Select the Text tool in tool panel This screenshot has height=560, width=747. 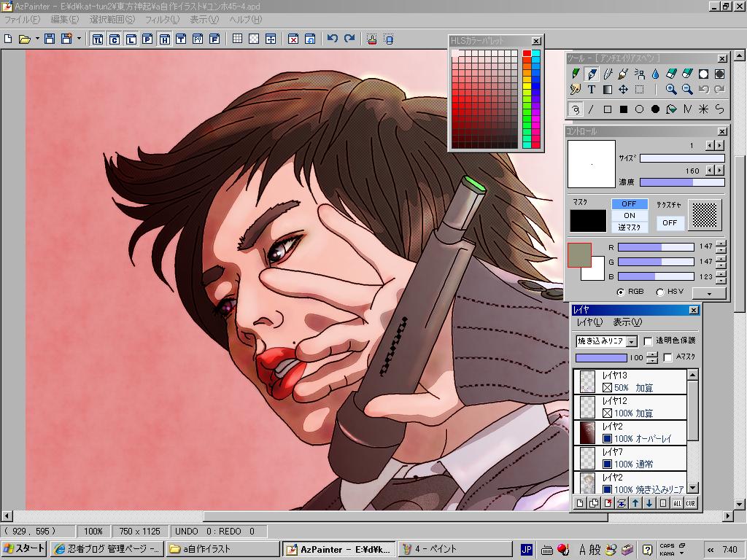592,90
